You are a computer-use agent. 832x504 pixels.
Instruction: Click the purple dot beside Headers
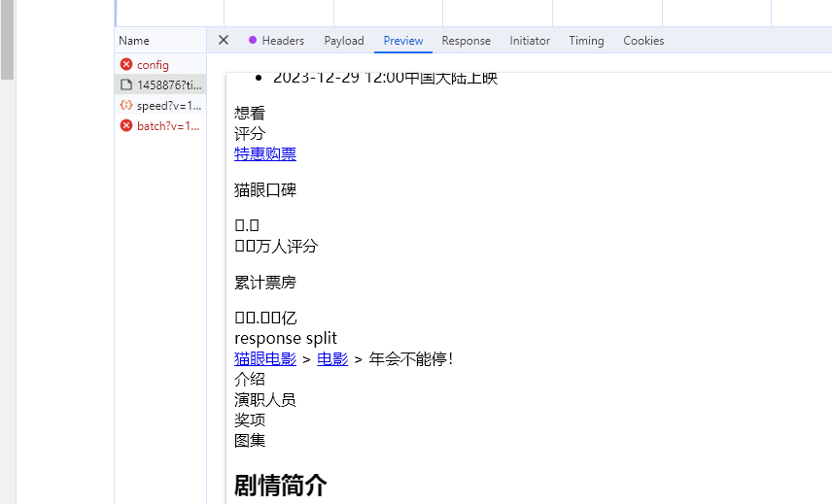(x=253, y=40)
